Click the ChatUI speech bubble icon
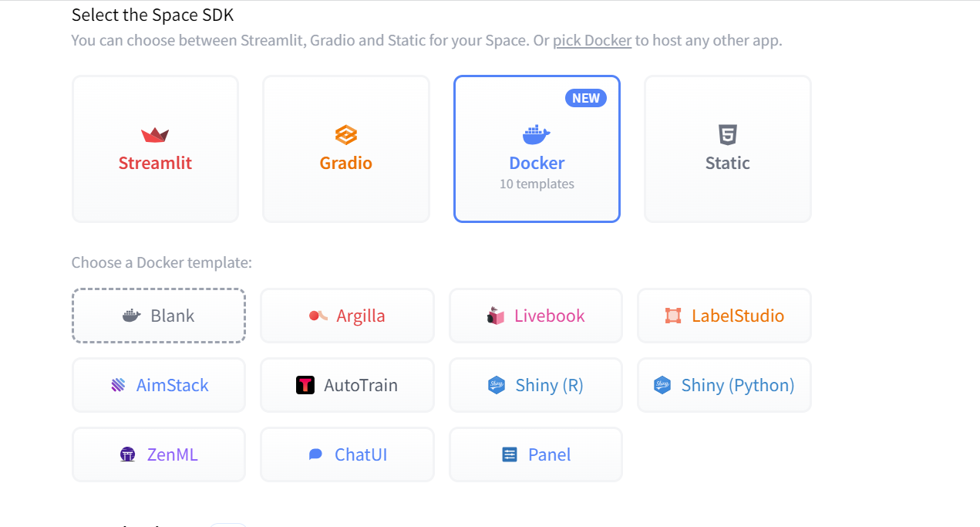Screen dimensions: 980x527 click(315, 454)
